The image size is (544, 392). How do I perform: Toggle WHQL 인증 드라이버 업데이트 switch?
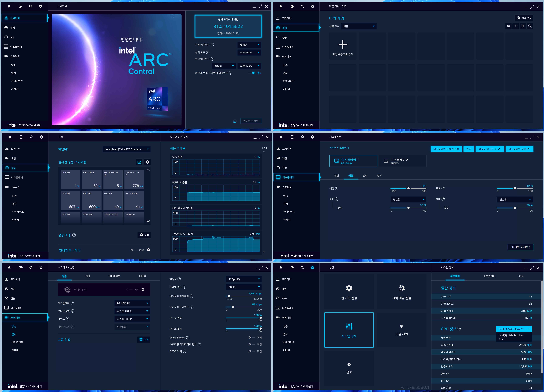252,73
